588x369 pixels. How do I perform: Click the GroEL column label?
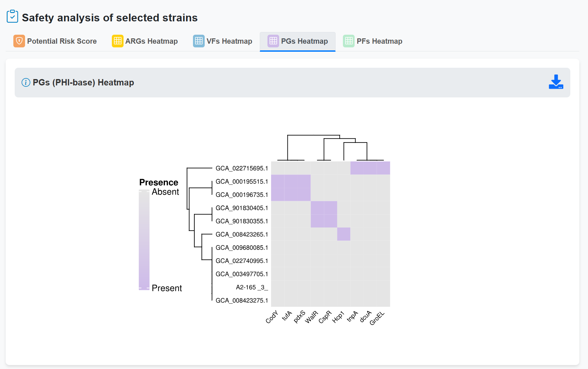(377, 318)
